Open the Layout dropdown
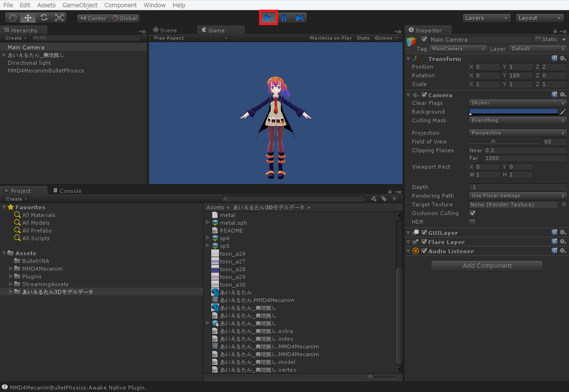 [540, 18]
